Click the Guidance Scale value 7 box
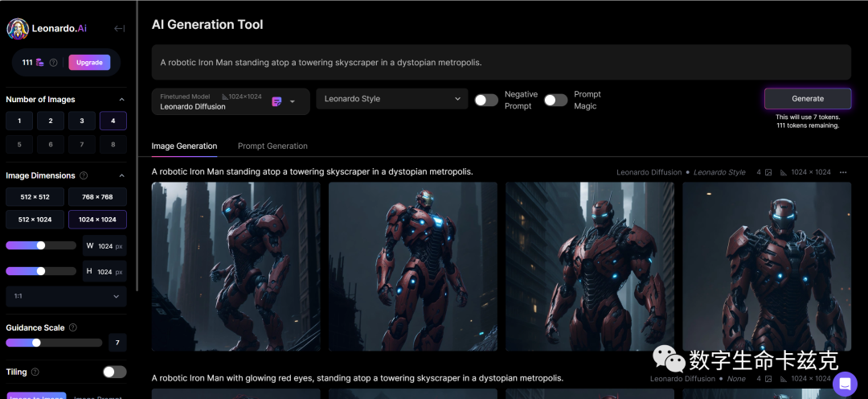Image resolution: width=868 pixels, height=399 pixels. 117,343
